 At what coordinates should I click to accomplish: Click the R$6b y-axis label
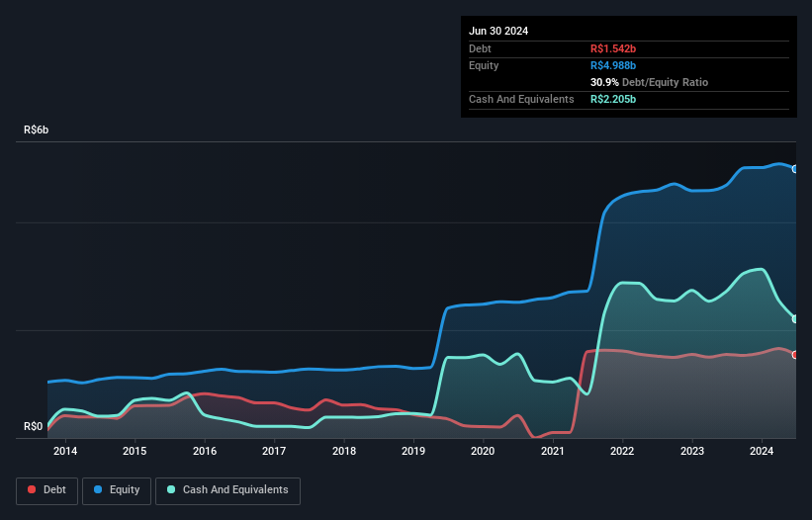pos(37,130)
